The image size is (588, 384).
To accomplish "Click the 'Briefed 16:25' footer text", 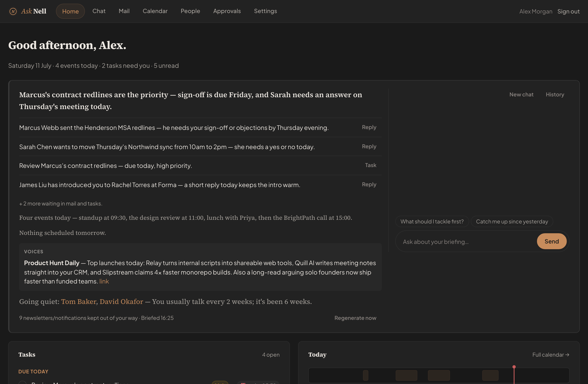I will [157, 318].
